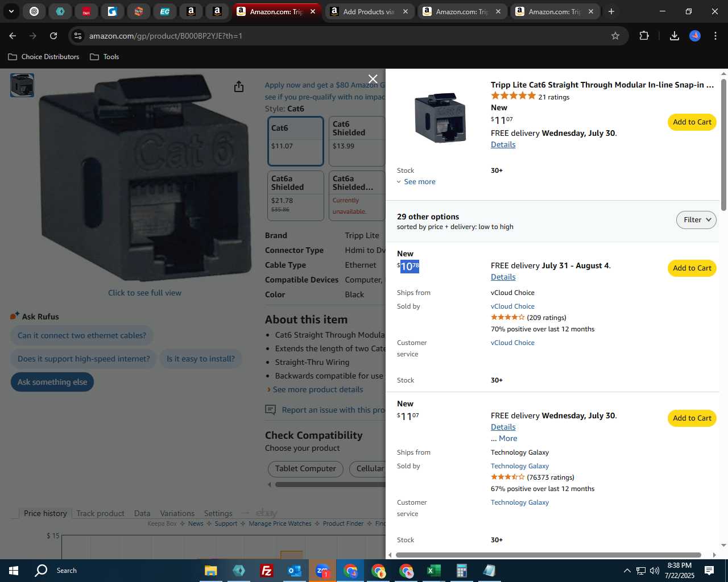Click the offers panel horizontal scrollbar
The image size is (728, 582).
[x=548, y=555]
